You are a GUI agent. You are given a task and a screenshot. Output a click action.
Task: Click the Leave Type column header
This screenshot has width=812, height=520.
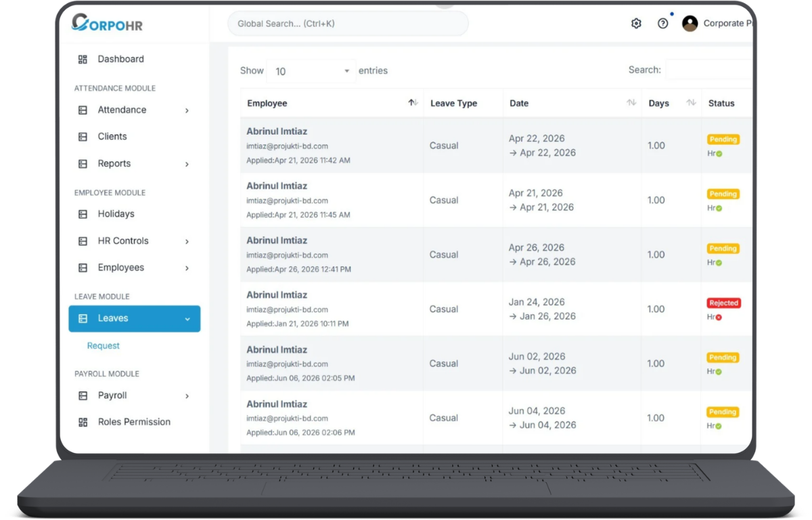coord(453,104)
